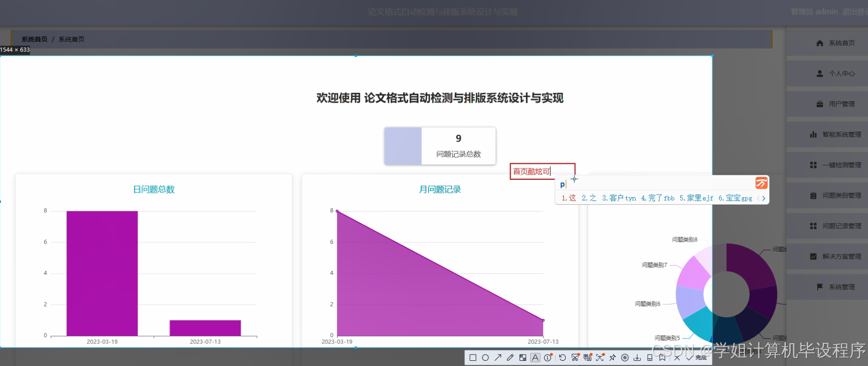Click the briefcase icon beside 用户管理
The width and height of the screenshot is (868, 366).
click(820, 104)
